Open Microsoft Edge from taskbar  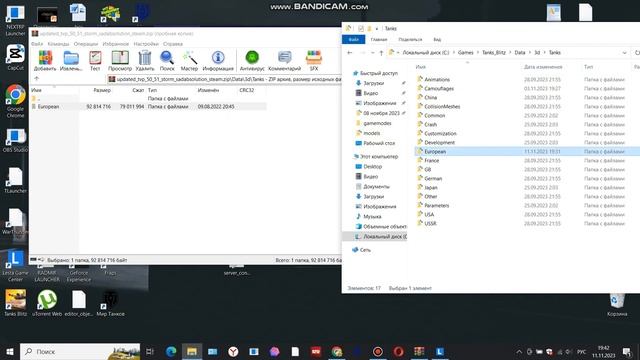click(171, 351)
